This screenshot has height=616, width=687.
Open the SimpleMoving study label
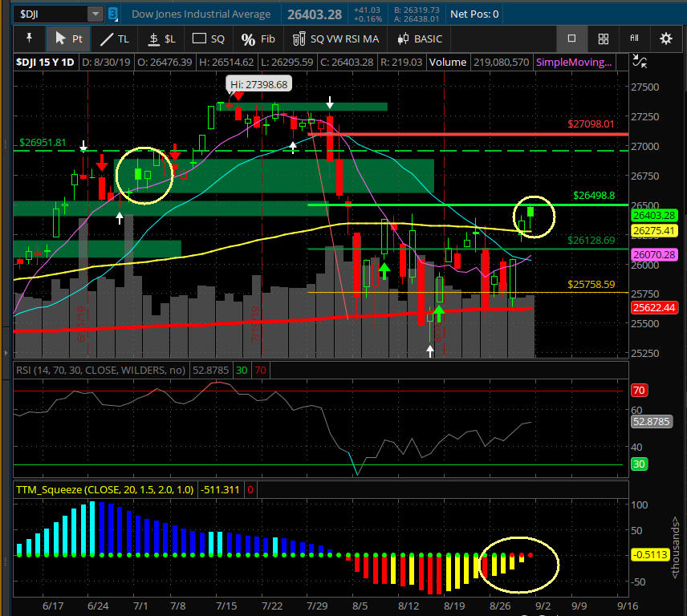coord(571,62)
